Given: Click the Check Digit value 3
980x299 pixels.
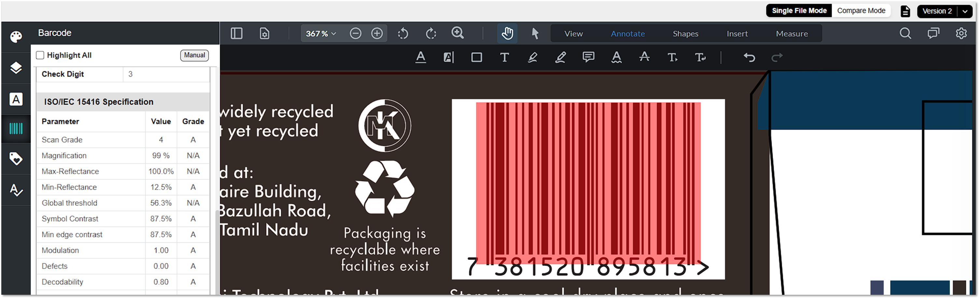Looking at the screenshot, I should pos(131,74).
